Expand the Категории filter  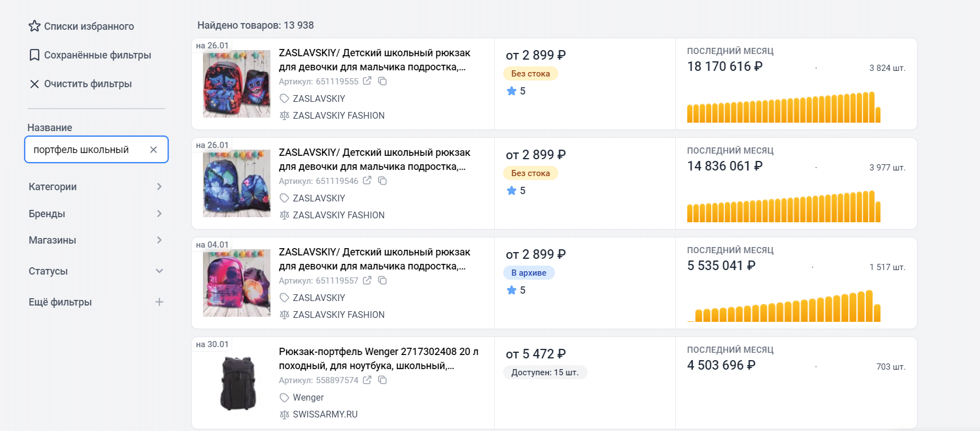(x=96, y=187)
